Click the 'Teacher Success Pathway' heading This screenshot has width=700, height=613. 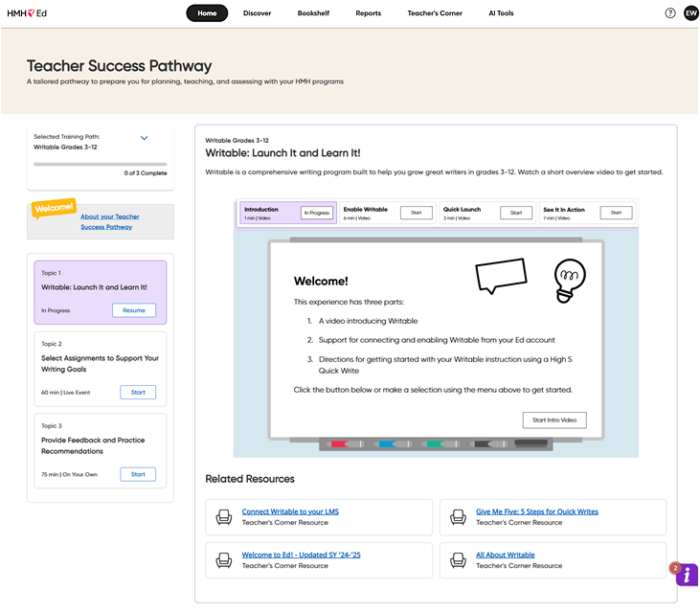pyautogui.click(x=119, y=66)
